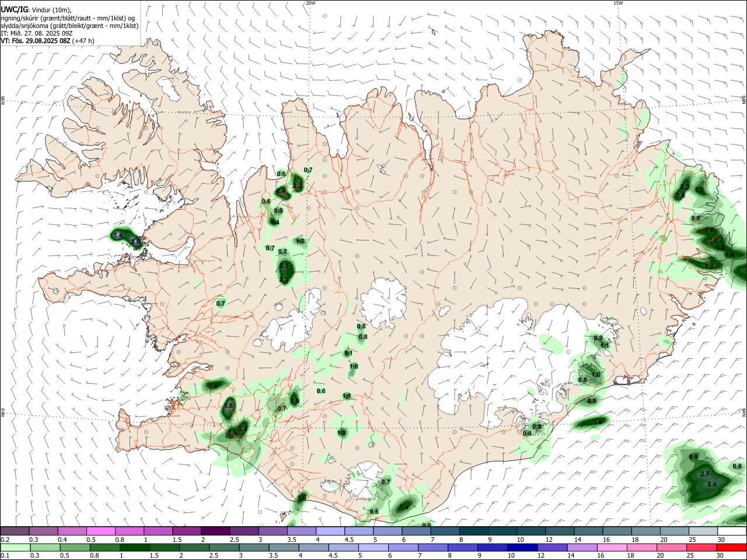This screenshot has width=747, height=560.
Task: Click the 'UWC/IG: Vindur (10m)' title text
Action: (36, 9)
